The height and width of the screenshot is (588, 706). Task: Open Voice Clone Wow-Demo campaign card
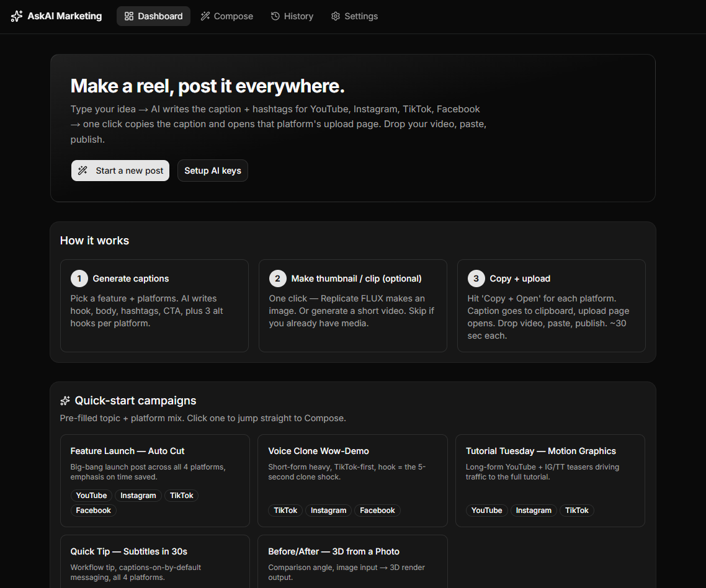[x=352, y=481]
